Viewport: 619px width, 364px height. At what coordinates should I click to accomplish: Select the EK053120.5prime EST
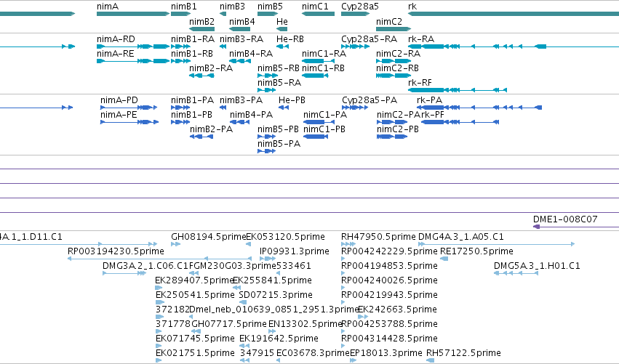(248, 244)
